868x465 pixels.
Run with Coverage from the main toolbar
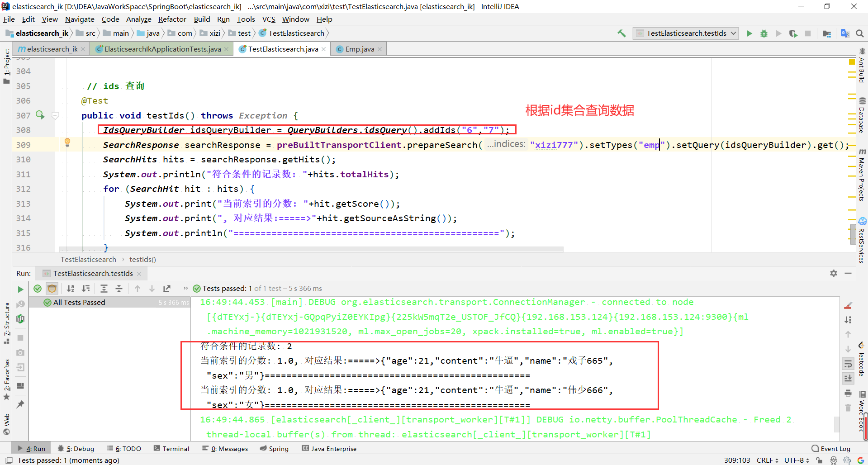click(x=793, y=33)
